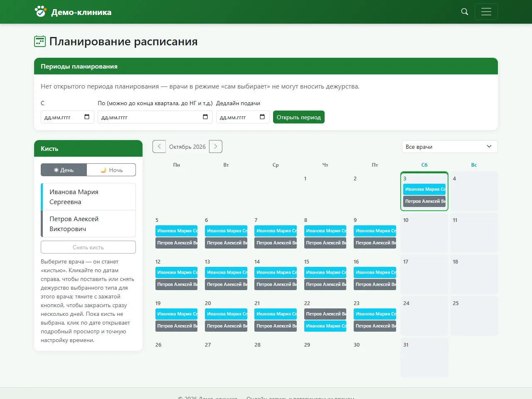Select Иванова Мария Сергеевна as brush
Viewport: 532px width, 399px height.
coord(88,197)
